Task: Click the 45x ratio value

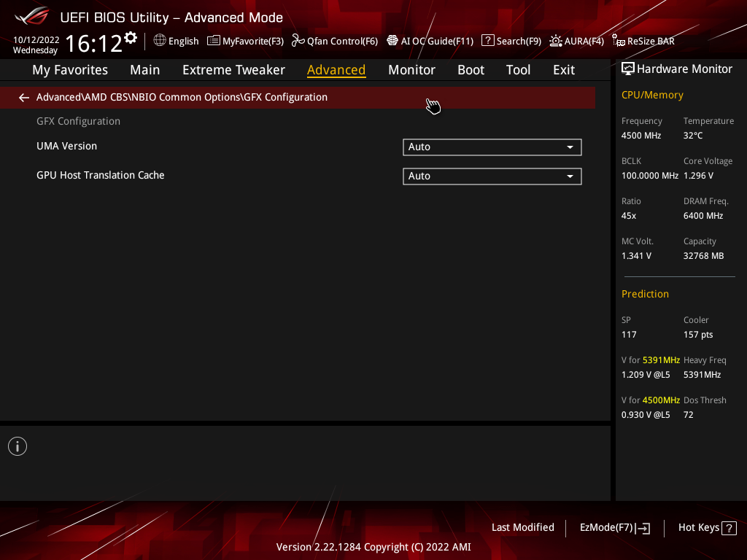Action: (x=629, y=216)
